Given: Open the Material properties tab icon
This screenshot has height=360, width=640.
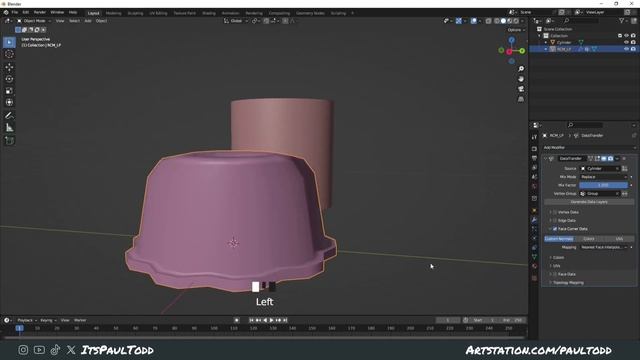Looking at the screenshot, I should pyautogui.click(x=534, y=266).
